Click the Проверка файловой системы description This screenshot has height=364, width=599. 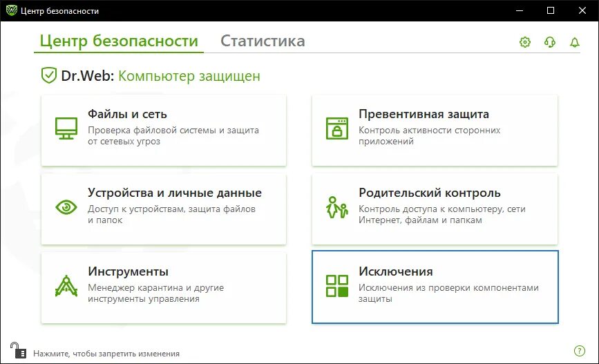(x=173, y=135)
